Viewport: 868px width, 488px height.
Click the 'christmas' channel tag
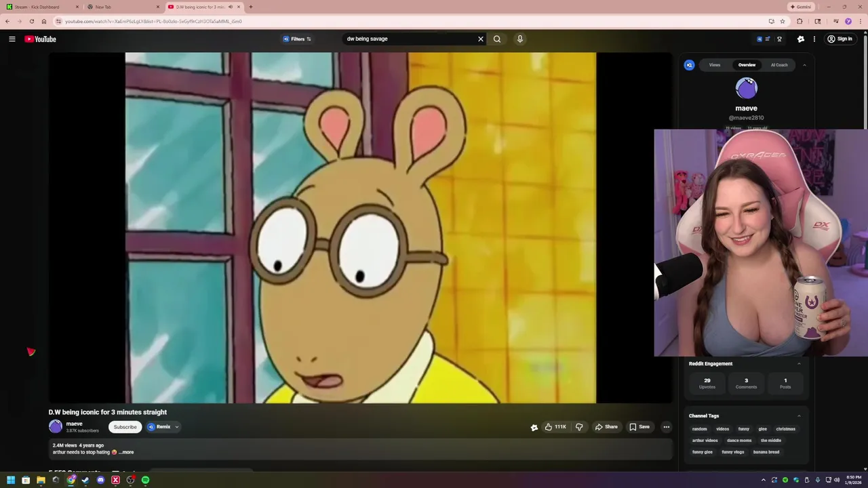click(x=786, y=429)
